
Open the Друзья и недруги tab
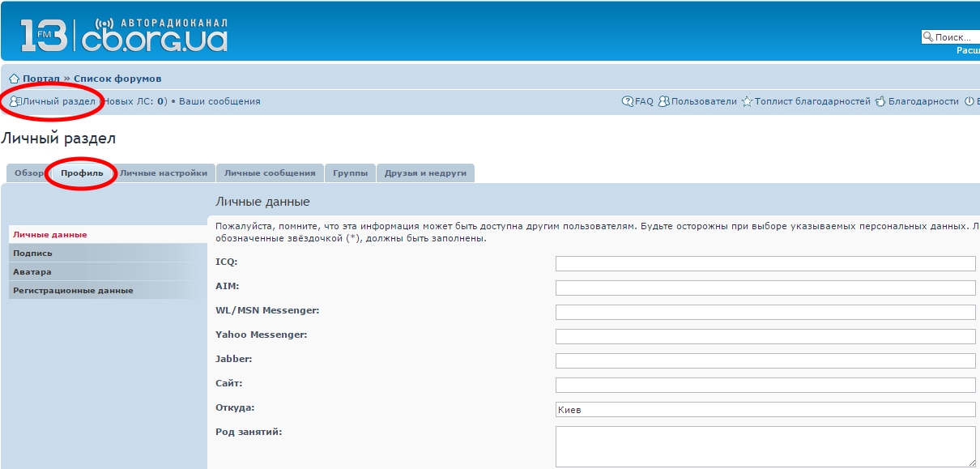425,173
